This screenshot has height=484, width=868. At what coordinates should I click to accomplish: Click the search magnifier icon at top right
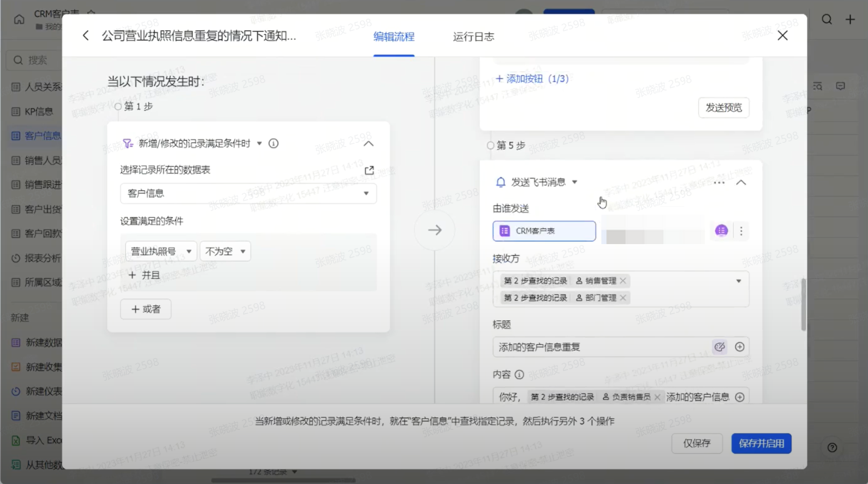coord(826,20)
